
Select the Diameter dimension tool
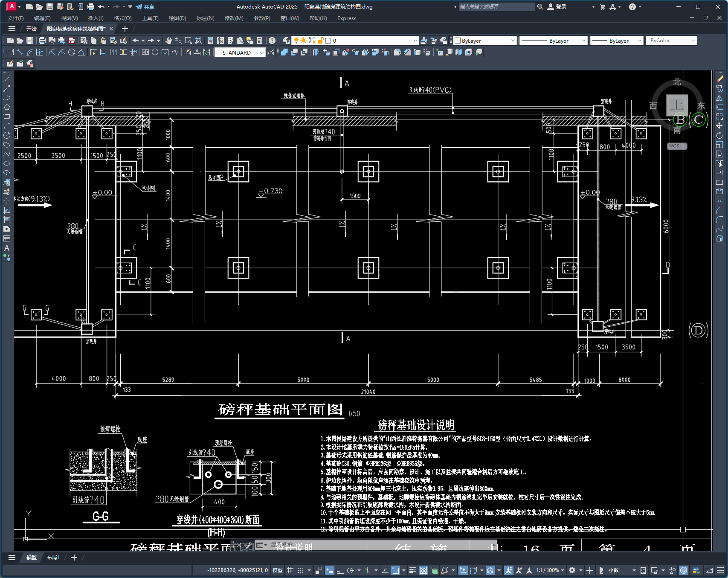72,52
